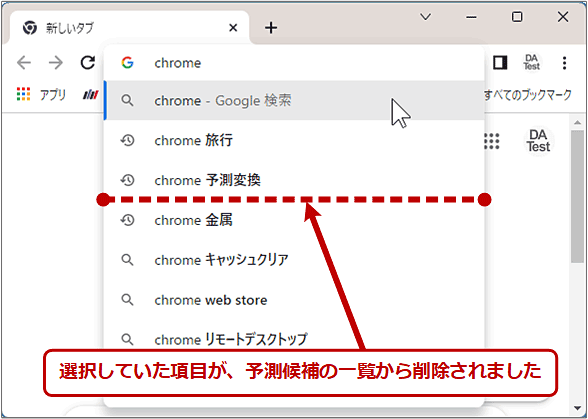Click the Google G icon in omnibox

tap(128, 63)
